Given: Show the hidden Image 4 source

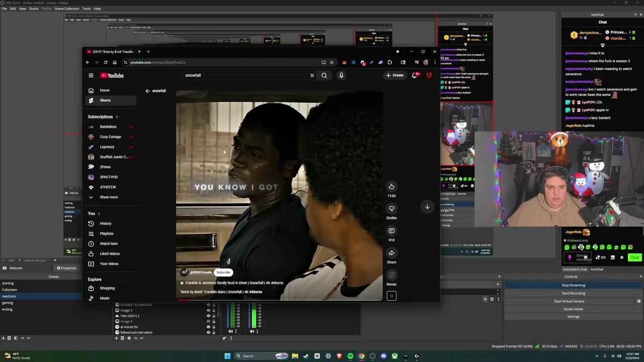Looking at the screenshot, I should coord(208,321).
